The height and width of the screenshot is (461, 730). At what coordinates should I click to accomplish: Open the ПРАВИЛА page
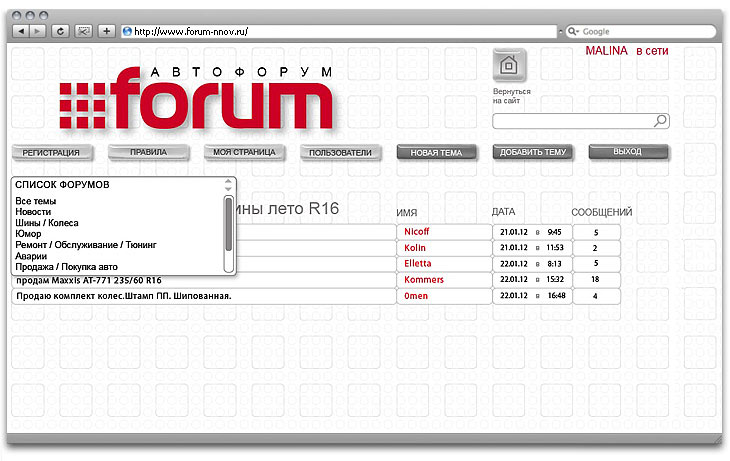[x=149, y=152]
